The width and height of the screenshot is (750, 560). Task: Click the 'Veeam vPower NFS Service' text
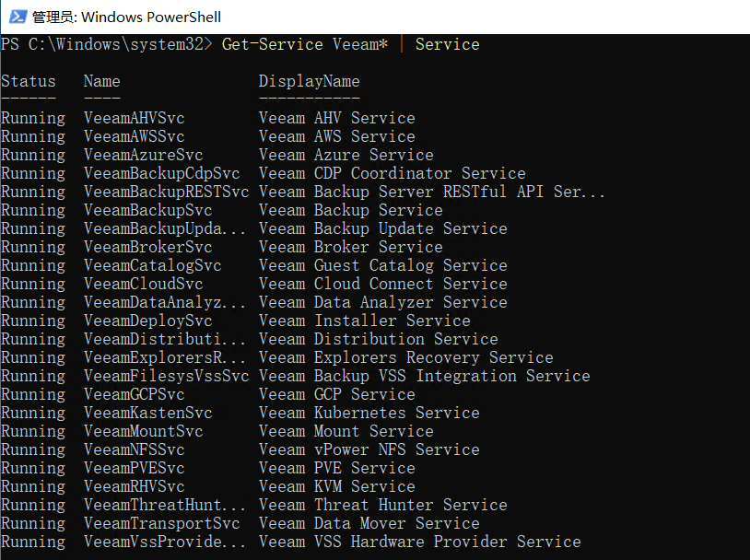369,449
